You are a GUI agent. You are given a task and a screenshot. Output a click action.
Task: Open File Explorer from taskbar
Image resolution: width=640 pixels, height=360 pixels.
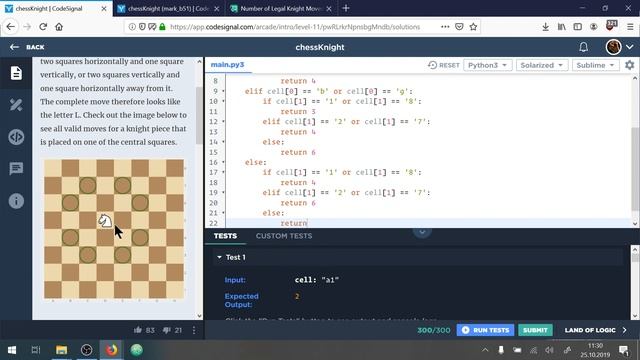(61, 350)
